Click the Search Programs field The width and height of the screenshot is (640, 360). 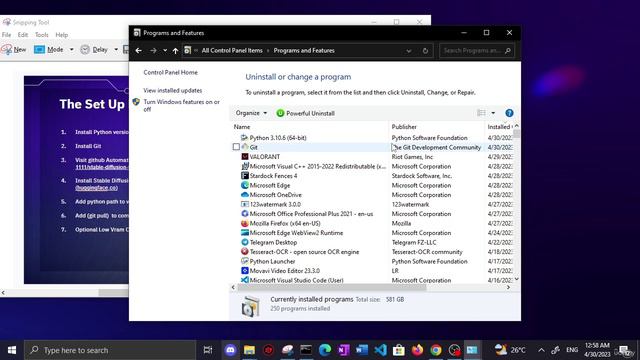coord(476,51)
